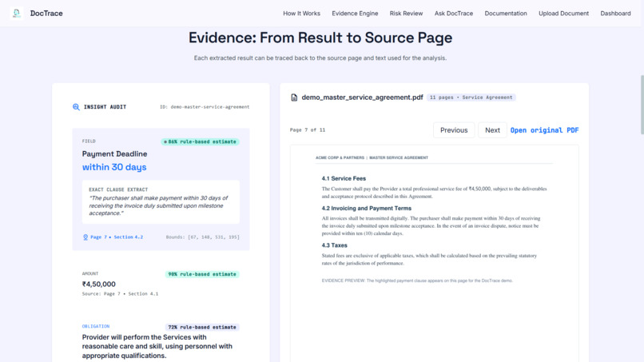Select Ask DocTrace in the navbar

pyautogui.click(x=454, y=13)
